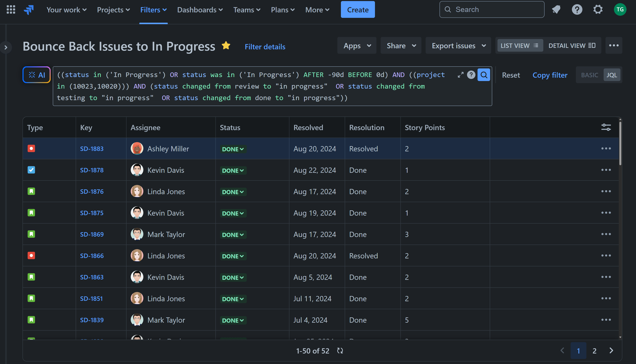
Task: Open Filter details
Action: 265,47
